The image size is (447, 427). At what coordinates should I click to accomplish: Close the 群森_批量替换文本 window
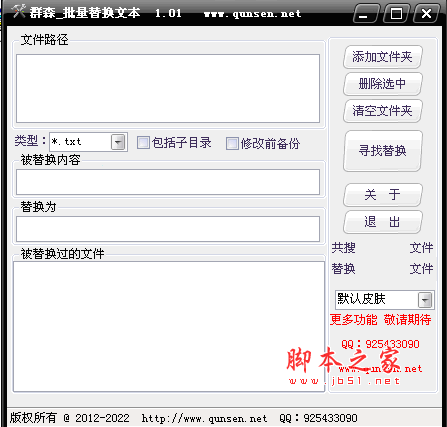426,14
